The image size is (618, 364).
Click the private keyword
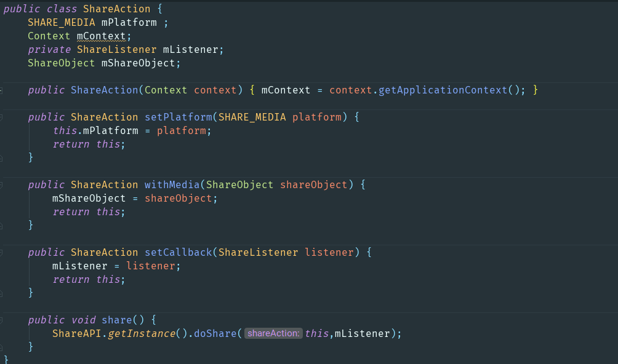pos(49,50)
